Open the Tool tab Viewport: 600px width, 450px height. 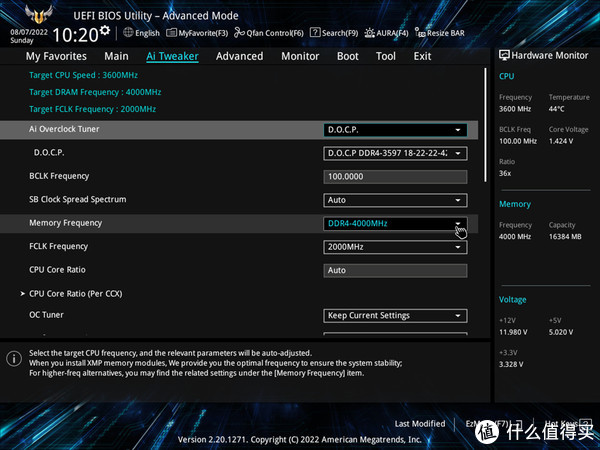(x=386, y=56)
